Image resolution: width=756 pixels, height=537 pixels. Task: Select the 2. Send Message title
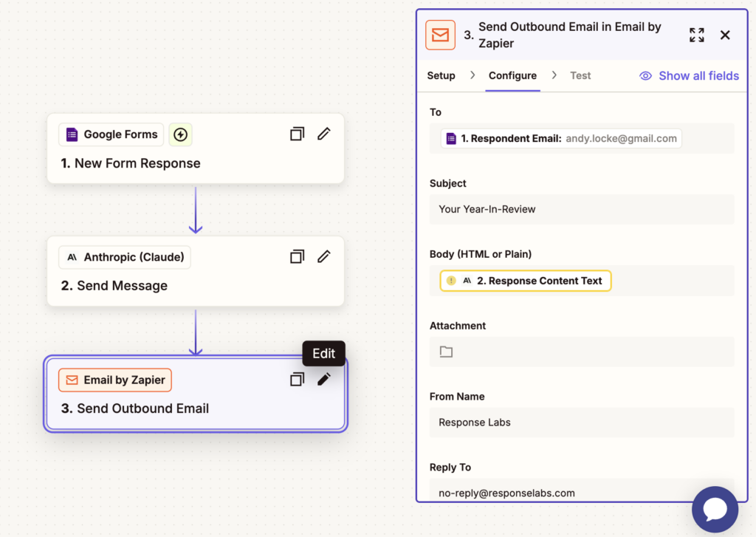click(x=114, y=286)
